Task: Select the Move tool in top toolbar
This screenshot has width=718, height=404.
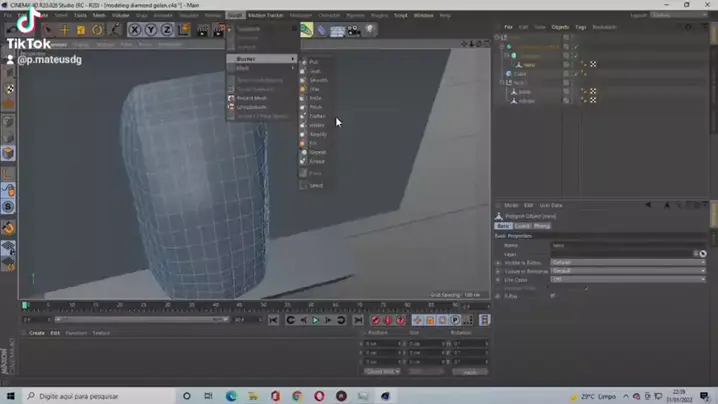Action: click(x=64, y=30)
